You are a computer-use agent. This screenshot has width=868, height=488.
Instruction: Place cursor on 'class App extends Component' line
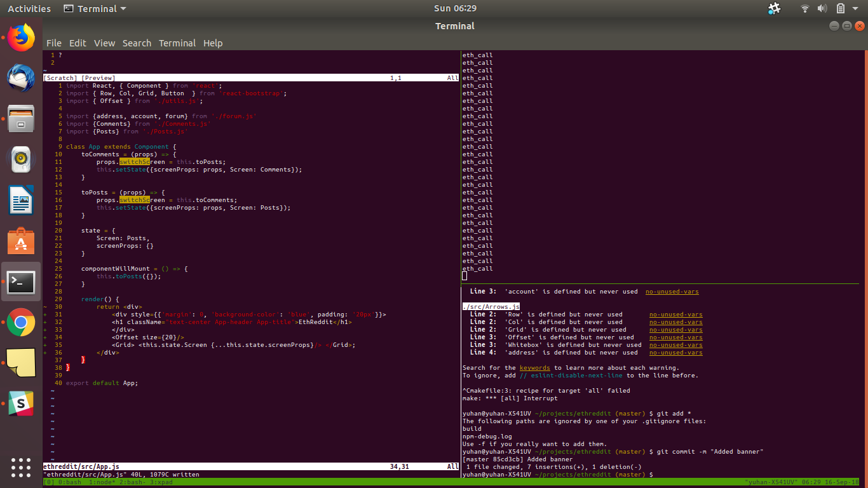(121, 147)
